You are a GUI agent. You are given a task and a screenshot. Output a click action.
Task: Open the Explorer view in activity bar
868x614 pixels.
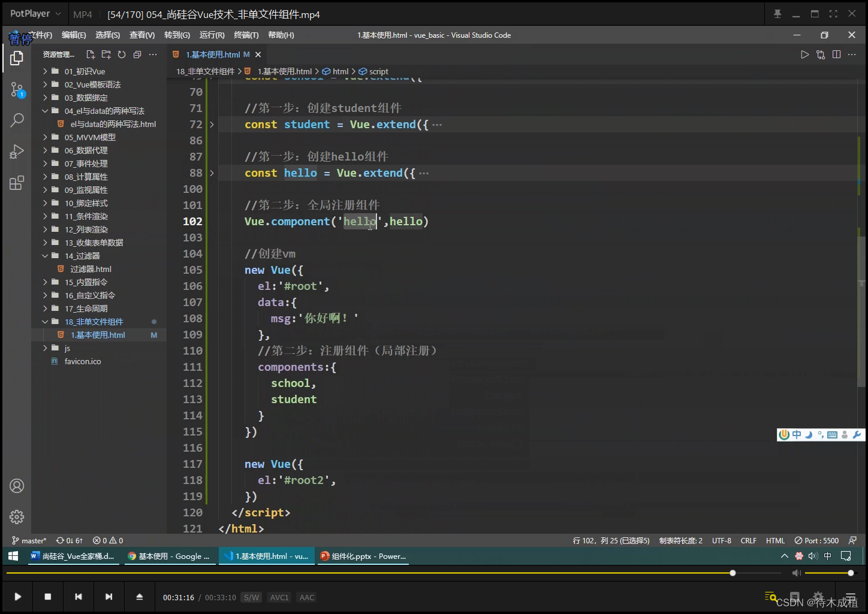pos(17,58)
